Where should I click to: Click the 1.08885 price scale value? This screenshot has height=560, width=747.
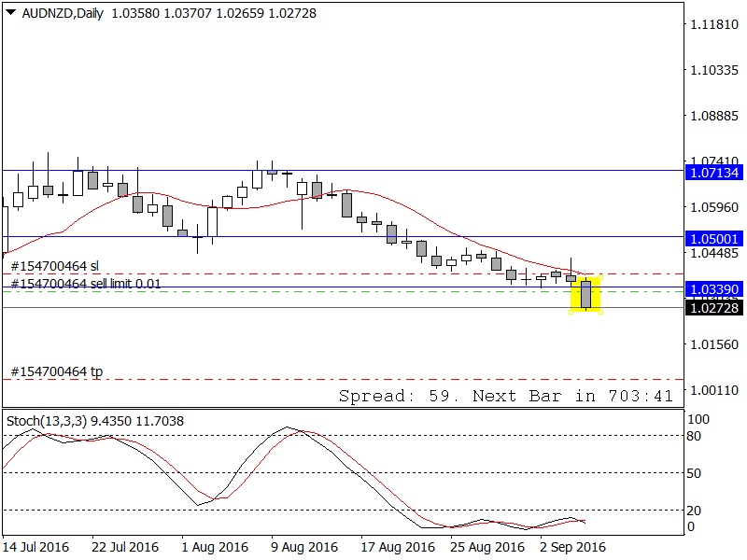pyautogui.click(x=714, y=116)
